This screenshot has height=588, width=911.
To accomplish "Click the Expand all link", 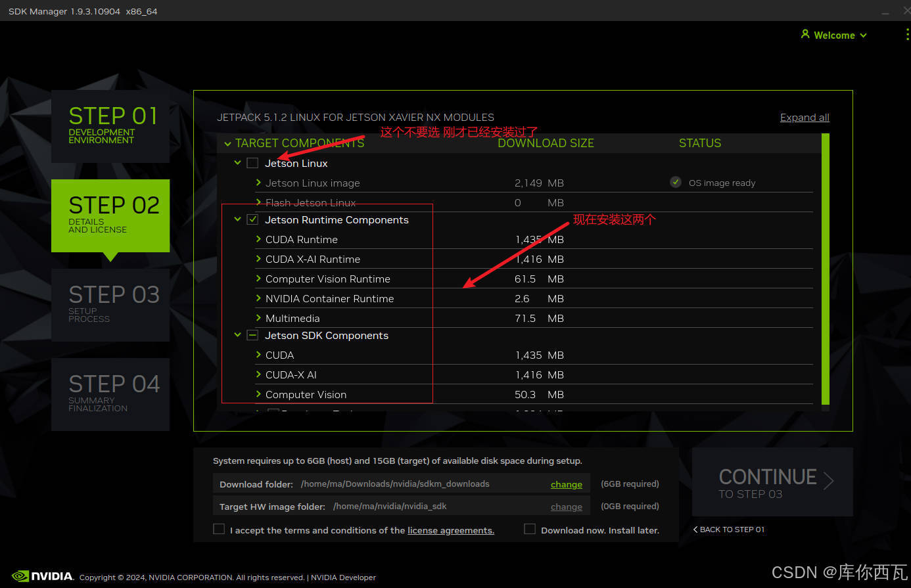I will click(x=805, y=118).
